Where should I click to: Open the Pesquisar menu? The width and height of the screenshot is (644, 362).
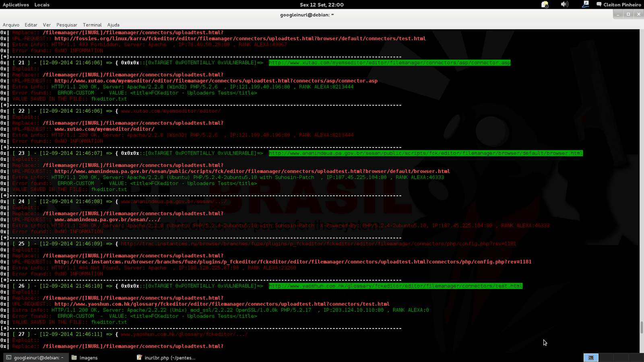pyautogui.click(x=67, y=25)
